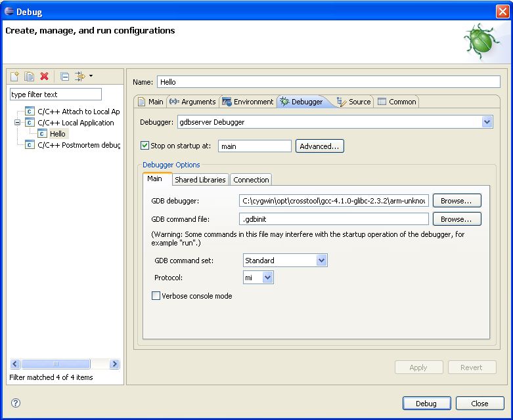Click the Advanced... button
Image resolution: width=513 pixels, height=420 pixels.
[320, 146]
